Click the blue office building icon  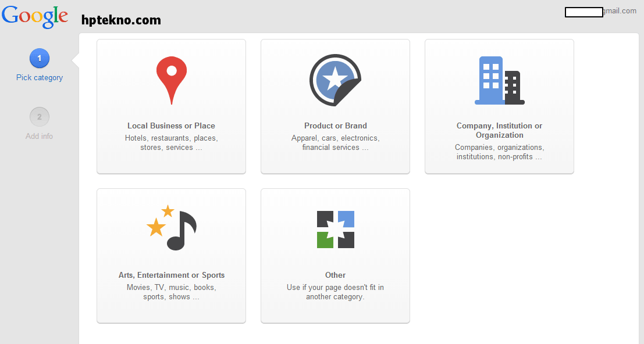pos(499,80)
